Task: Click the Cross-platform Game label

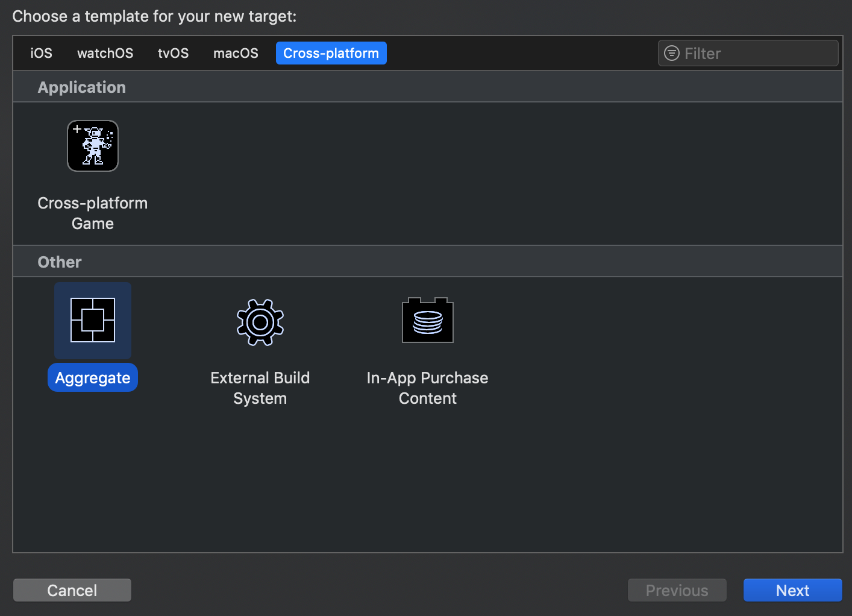Action: [x=93, y=213]
